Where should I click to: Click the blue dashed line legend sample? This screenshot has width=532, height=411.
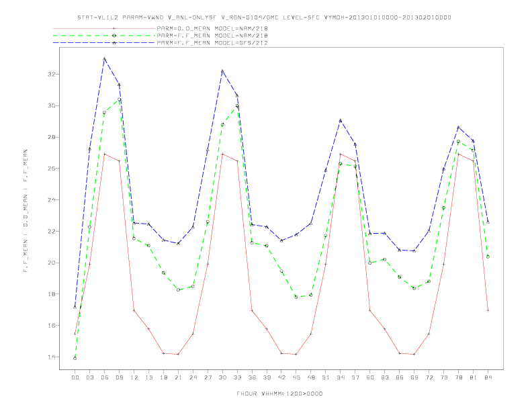click(x=104, y=43)
